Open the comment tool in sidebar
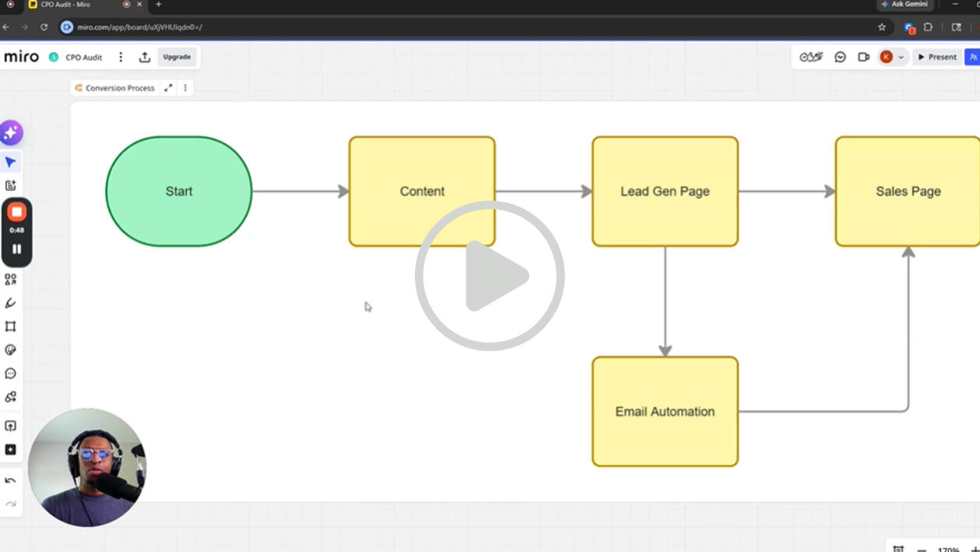980x552 pixels. pyautogui.click(x=11, y=373)
